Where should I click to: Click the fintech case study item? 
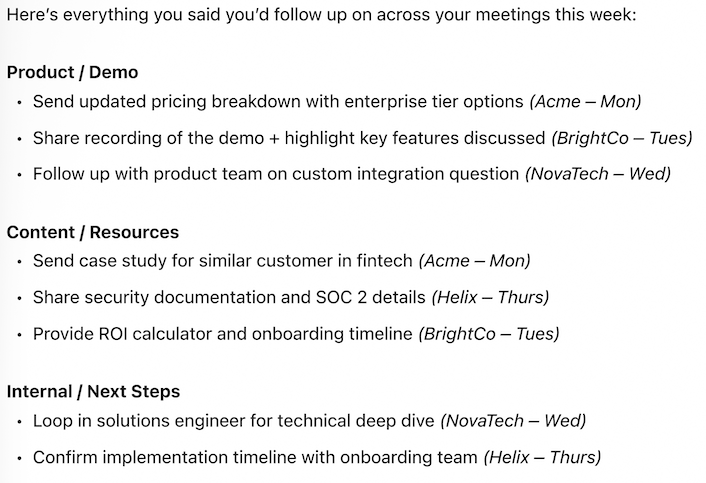[x=222, y=261]
